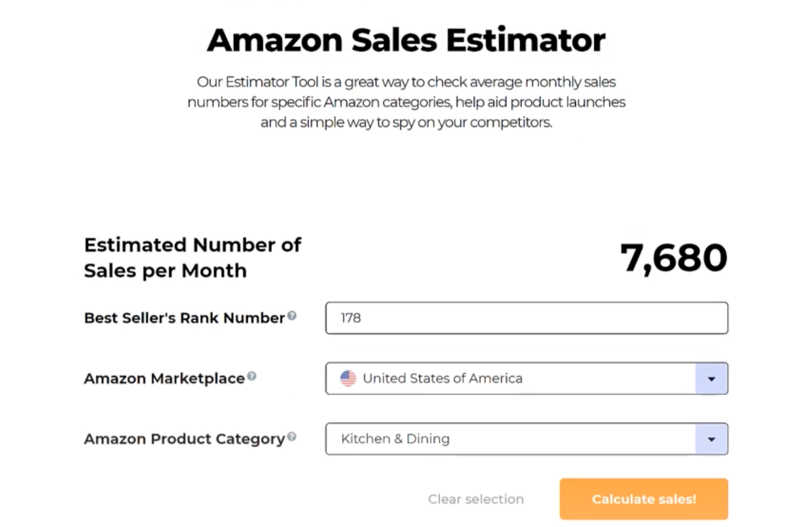Click the Estimated Number of Sales per Month label
The height and width of the screenshot is (527, 812).
coord(192,257)
